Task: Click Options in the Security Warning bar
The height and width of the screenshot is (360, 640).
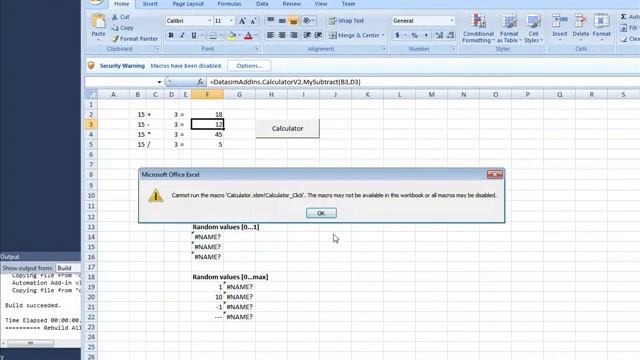Action: pyautogui.click(x=249, y=66)
